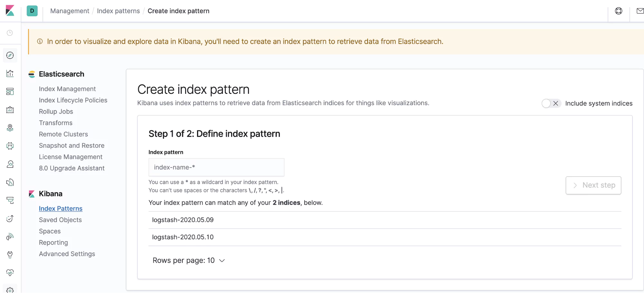Image resolution: width=644 pixels, height=293 pixels.
Task: Click the info icon in the callout banner
Action: (40, 41)
